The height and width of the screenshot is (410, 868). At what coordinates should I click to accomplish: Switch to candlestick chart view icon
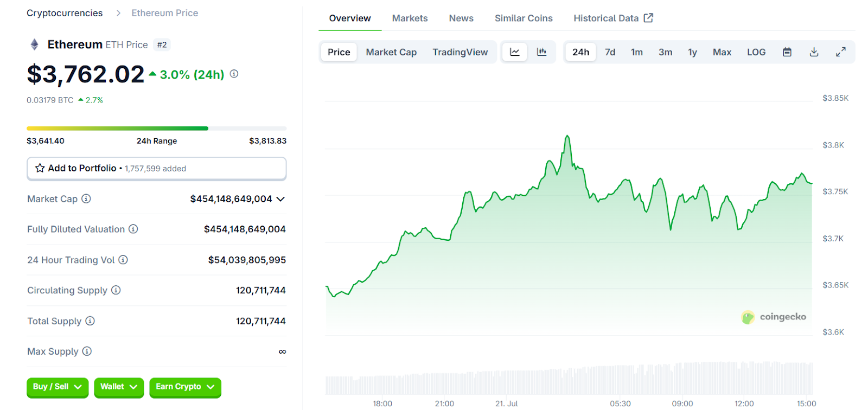541,52
